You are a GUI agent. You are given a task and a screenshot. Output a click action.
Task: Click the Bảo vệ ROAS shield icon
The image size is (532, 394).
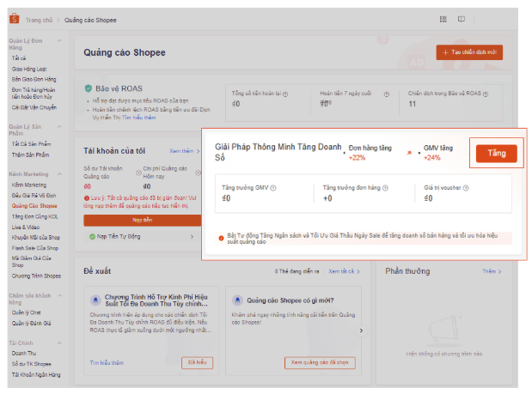[x=89, y=88]
